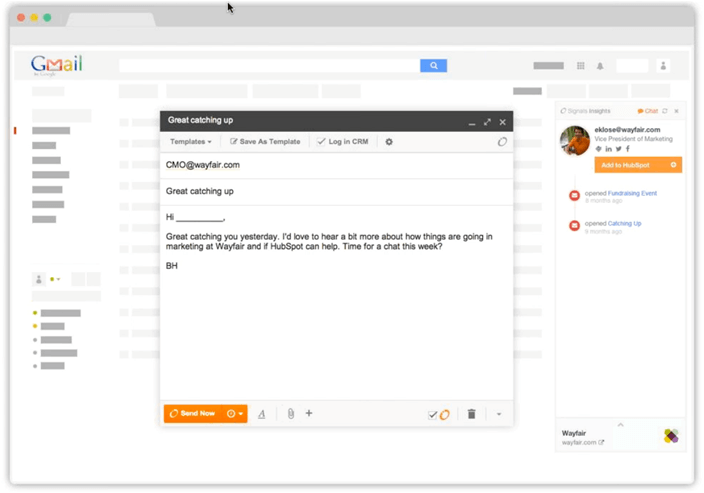
Task: Click the plus insert icon in compose footer
Action: coord(309,413)
